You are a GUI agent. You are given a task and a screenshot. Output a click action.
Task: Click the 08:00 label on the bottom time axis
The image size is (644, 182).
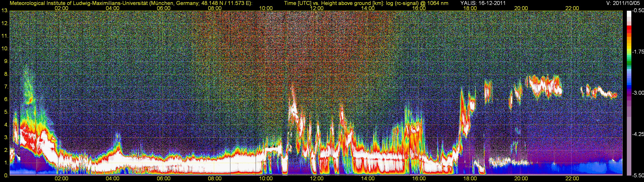coord(215,179)
